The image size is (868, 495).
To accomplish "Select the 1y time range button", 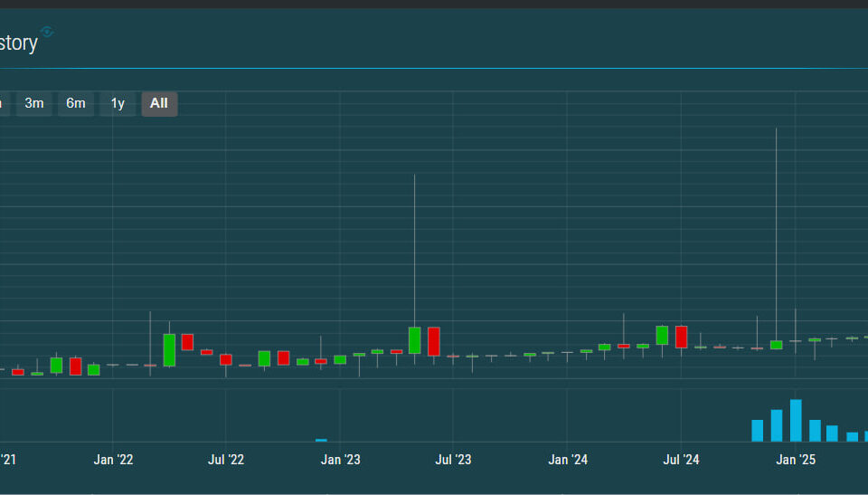I will click(x=118, y=104).
